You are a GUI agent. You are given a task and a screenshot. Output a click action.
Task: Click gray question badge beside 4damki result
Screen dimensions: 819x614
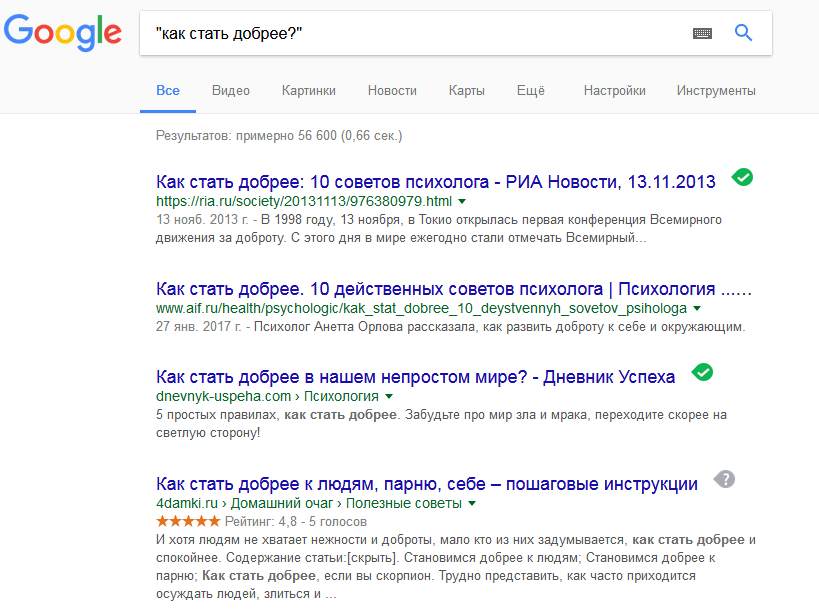pyautogui.click(x=724, y=479)
